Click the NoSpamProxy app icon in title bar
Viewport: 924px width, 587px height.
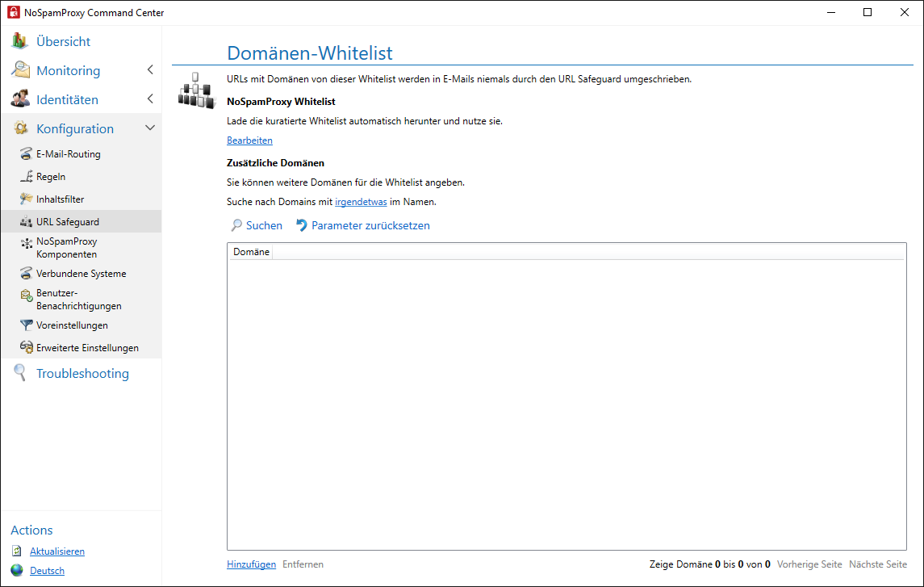(14, 12)
